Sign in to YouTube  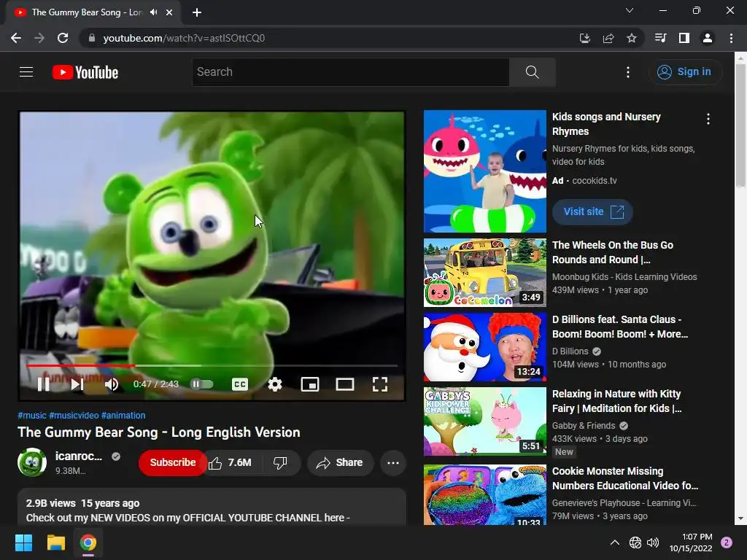pos(685,72)
